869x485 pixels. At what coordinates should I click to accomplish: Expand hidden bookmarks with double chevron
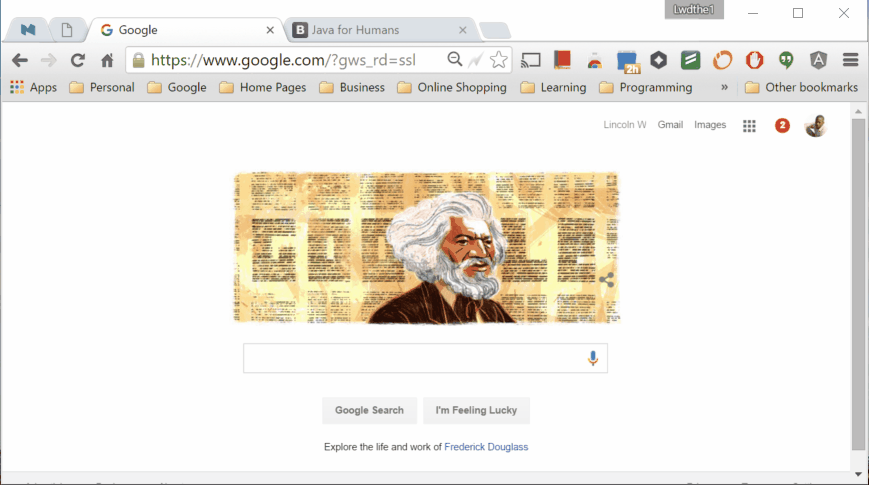coord(724,87)
